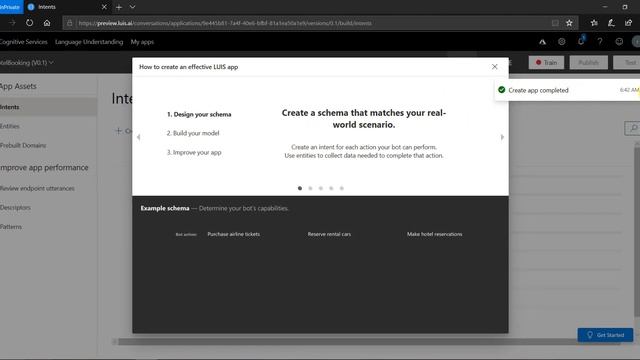This screenshot has height=360, width=640.
Task: Open a new browser tab
Action: tap(119, 7)
